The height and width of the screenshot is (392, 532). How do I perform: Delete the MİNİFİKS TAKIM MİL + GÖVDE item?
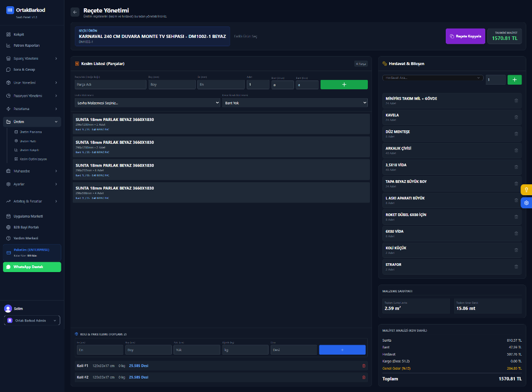[x=516, y=101]
